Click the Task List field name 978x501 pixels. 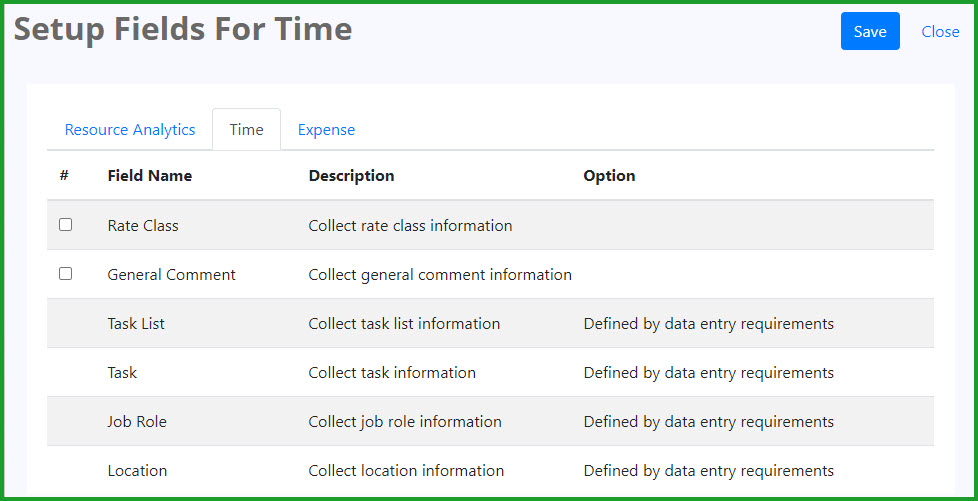coord(136,324)
